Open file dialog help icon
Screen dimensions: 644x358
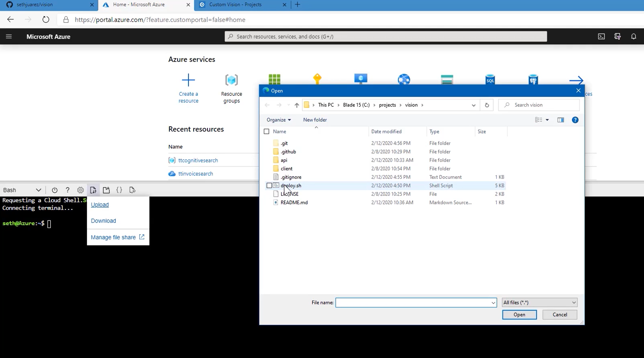click(x=575, y=120)
